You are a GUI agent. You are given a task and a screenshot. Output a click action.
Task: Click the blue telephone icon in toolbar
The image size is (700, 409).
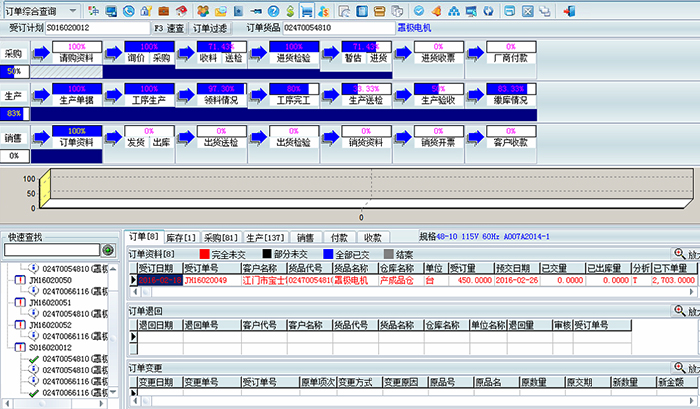(129, 11)
